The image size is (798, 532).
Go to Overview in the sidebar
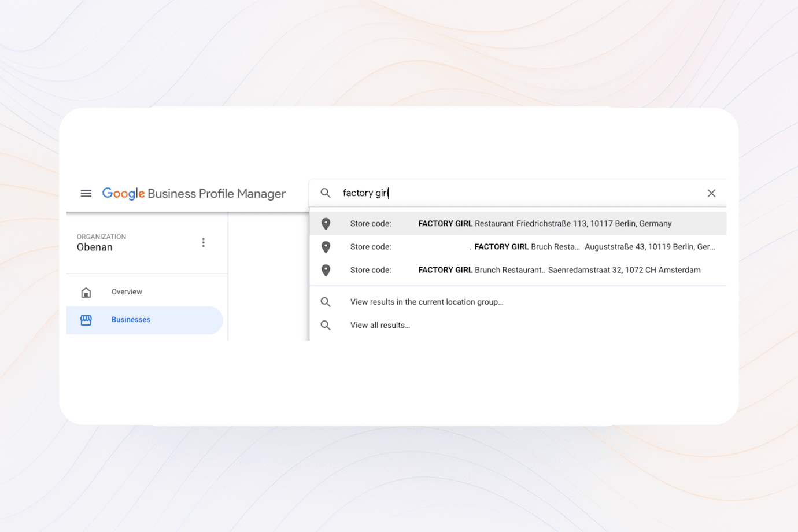(x=127, y=292)
